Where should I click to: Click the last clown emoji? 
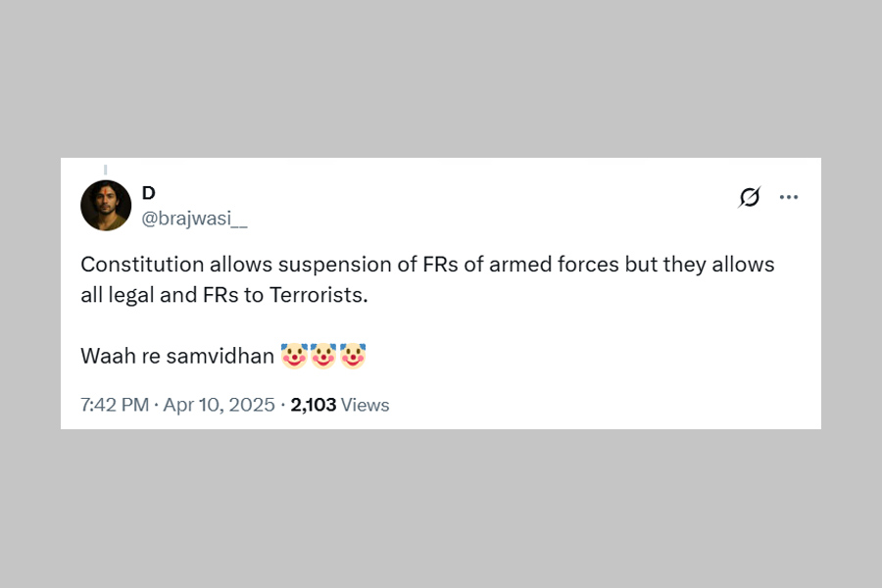(x=353, y=357)
